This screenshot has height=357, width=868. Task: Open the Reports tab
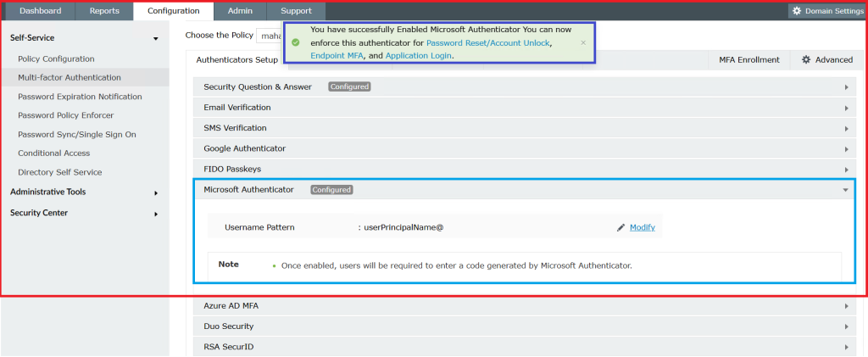click(104, 11)
